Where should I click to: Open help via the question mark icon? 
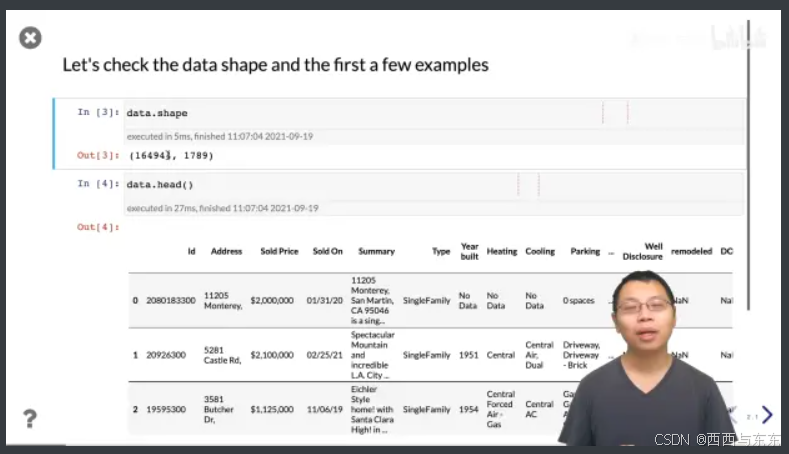point(30,418)
